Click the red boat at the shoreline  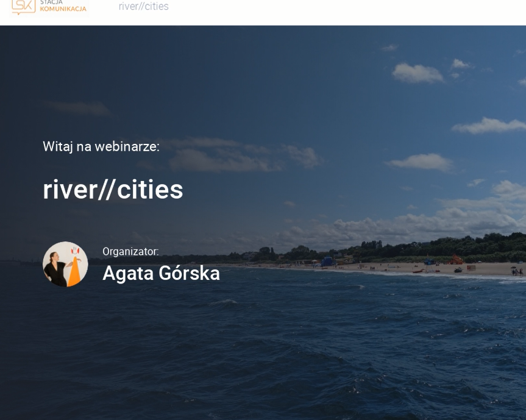pyautogui.click(x=418, y=271)
